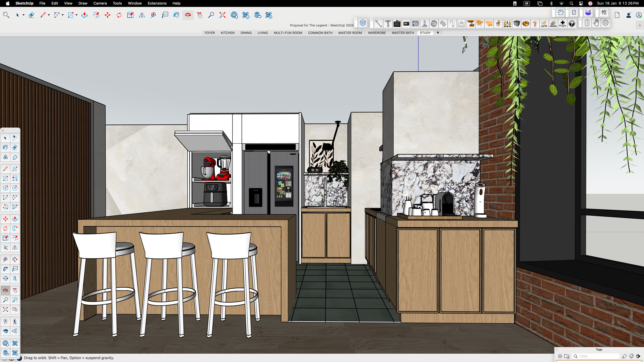Click the Tape Measure tool
The height and width of the screenshot is (362, 644).
tap(153, 15)
